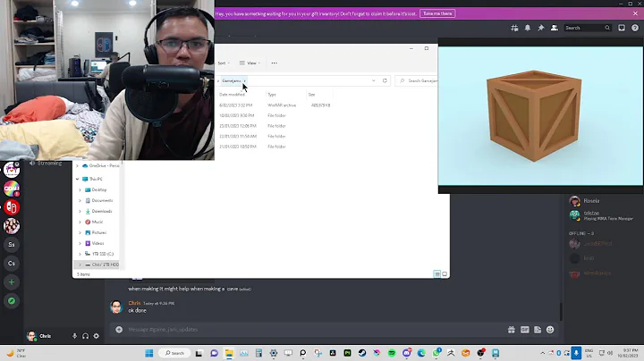644x361 pixels.
Task: Show hidden system tray icons
Action: (543, 353)
